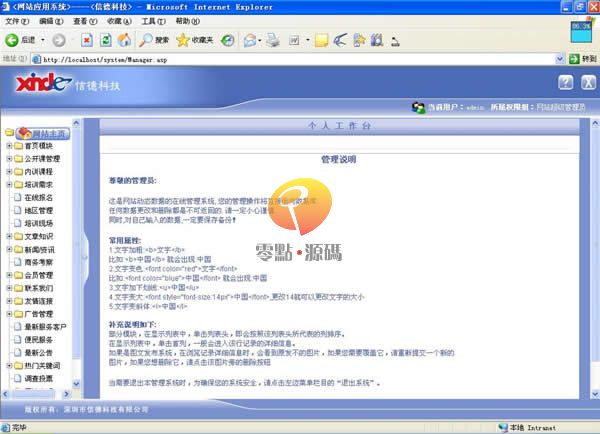The width and height of the screenshot is (600, 434).
Task: Open the 最新服务客户 tree link
Action: [45, 327]
